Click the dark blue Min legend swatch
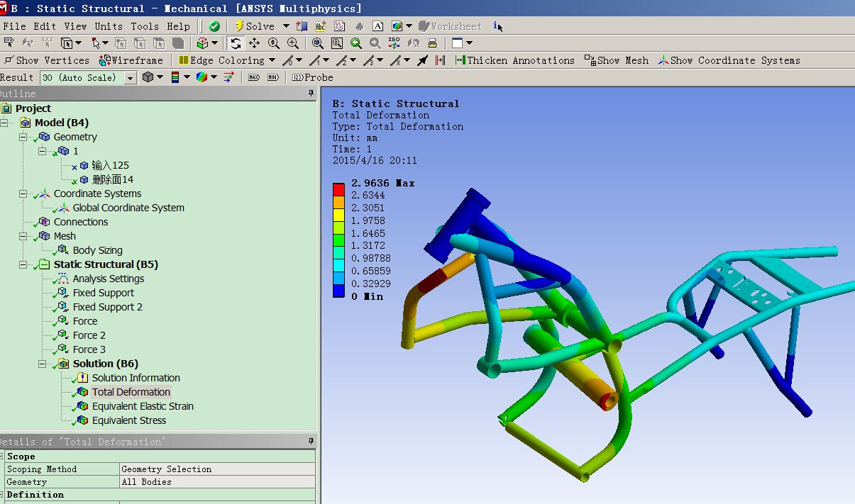Screen dimensions: 855x504 tap(338, 290)
